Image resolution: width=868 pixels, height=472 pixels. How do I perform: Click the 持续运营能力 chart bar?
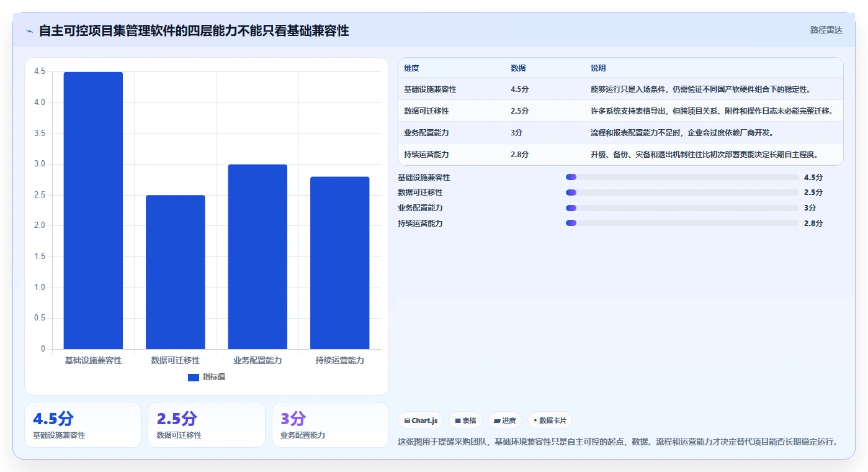pos(339,263)
